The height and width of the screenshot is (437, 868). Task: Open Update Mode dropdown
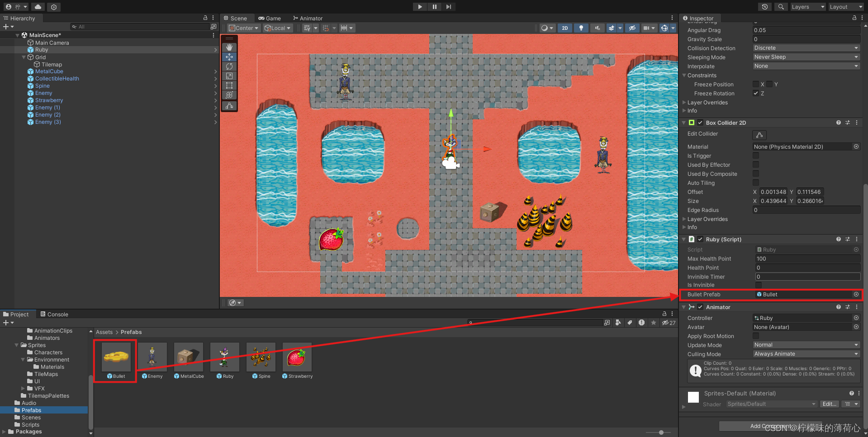pos(806,345)
